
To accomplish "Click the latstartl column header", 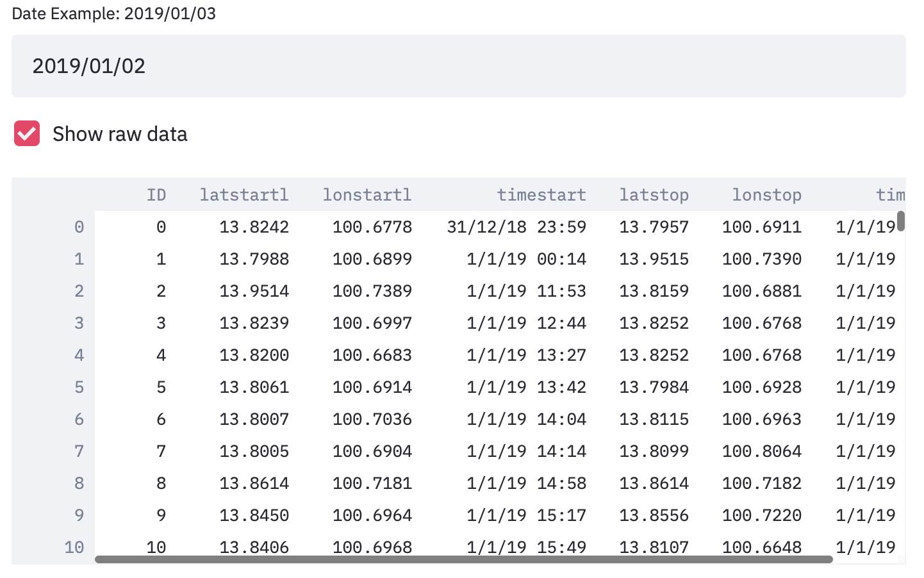I will (x=244, y=195).
